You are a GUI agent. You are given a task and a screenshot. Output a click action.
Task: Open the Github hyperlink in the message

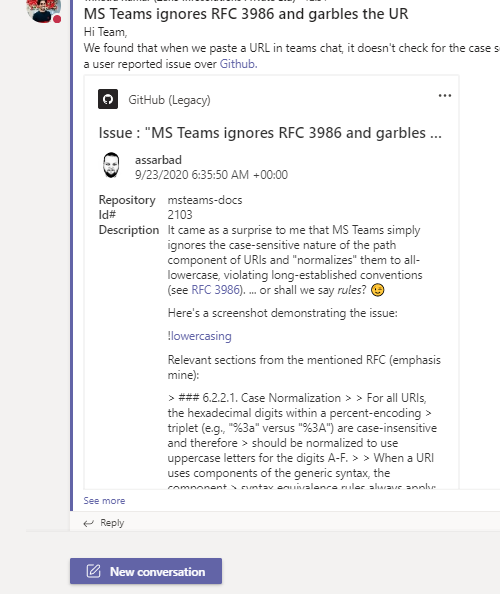click(238, 64)
